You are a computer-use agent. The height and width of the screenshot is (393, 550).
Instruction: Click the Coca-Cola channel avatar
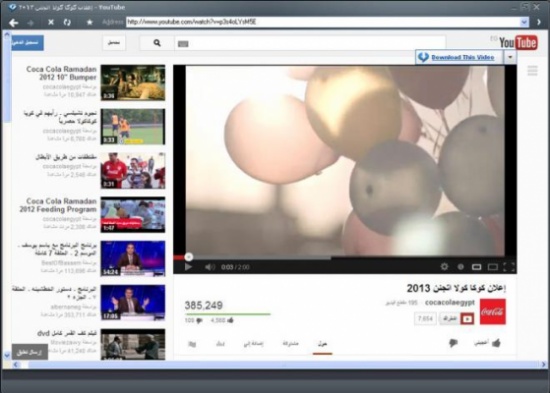click(493, 312)
